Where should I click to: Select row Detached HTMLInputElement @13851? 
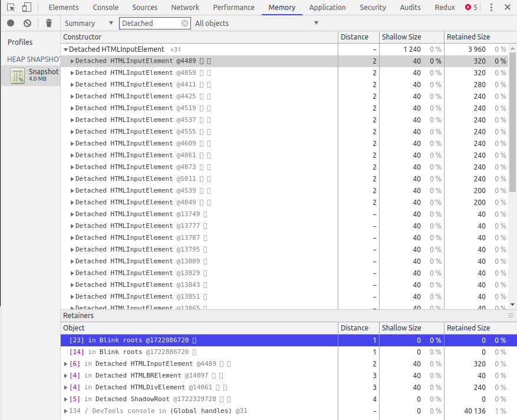tap(285, 296)
